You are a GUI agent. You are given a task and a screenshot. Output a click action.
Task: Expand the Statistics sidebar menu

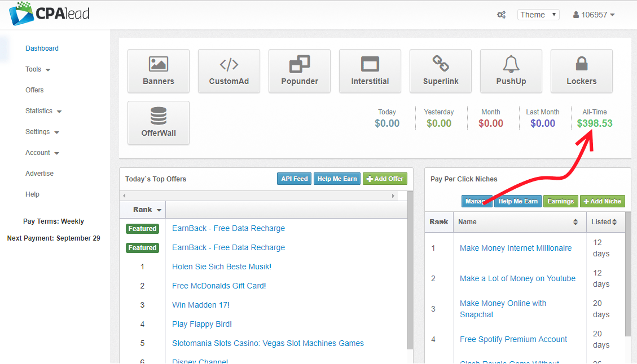coord(43,111)
